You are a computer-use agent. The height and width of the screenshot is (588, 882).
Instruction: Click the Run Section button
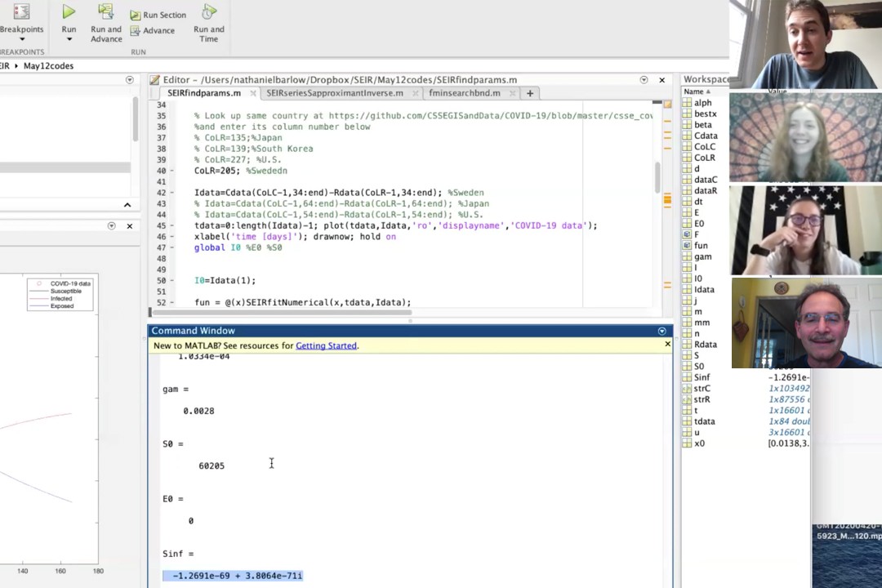[158, 15]
